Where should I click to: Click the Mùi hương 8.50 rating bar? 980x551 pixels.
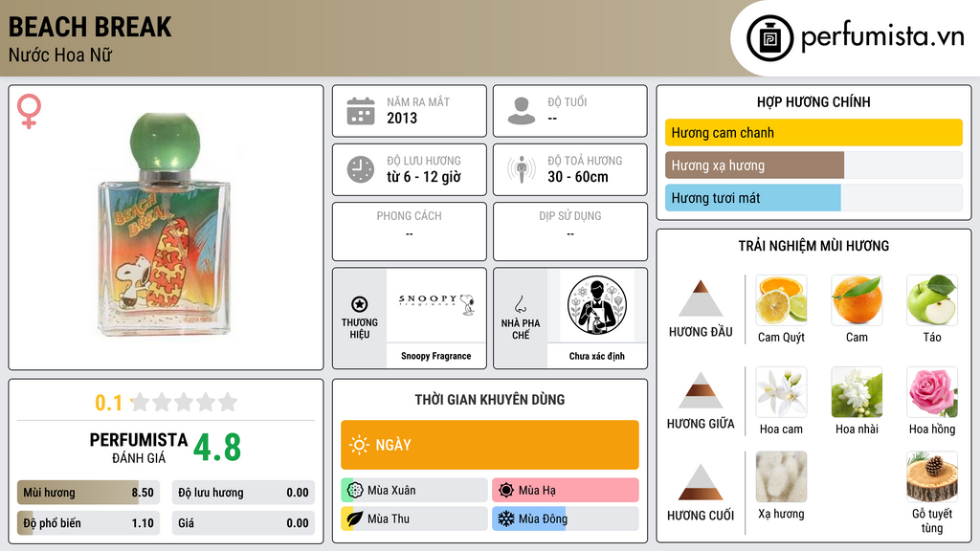point(88,493)
